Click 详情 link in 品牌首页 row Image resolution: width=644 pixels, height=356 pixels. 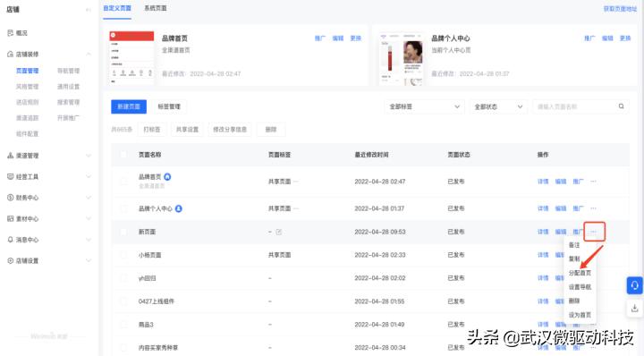coord(543,182)
